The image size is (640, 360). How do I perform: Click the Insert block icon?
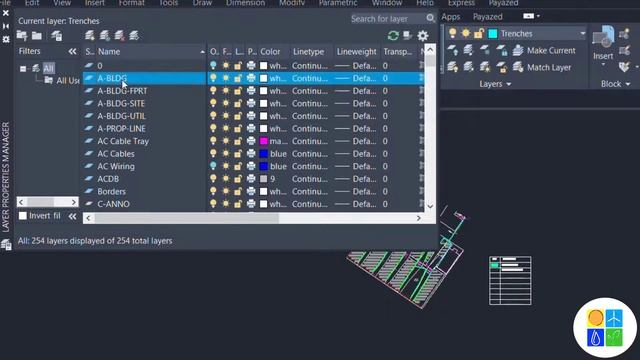point(603,37)
